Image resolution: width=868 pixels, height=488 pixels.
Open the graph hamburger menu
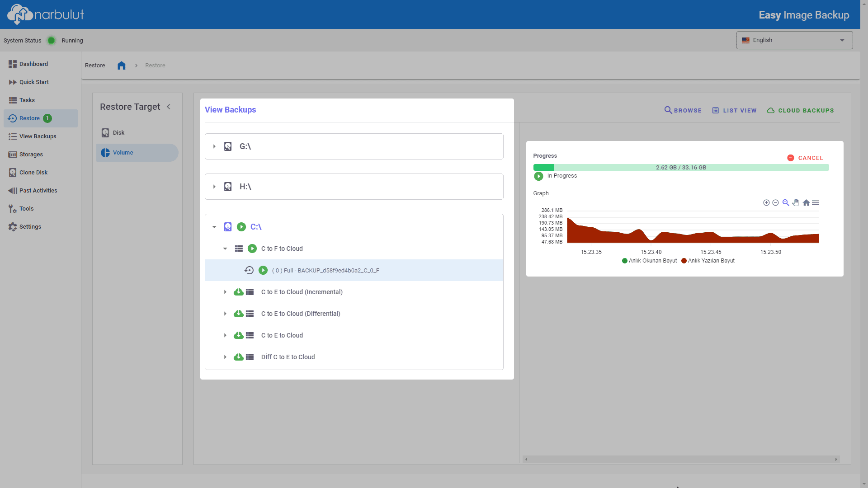(x=816, y=203)
